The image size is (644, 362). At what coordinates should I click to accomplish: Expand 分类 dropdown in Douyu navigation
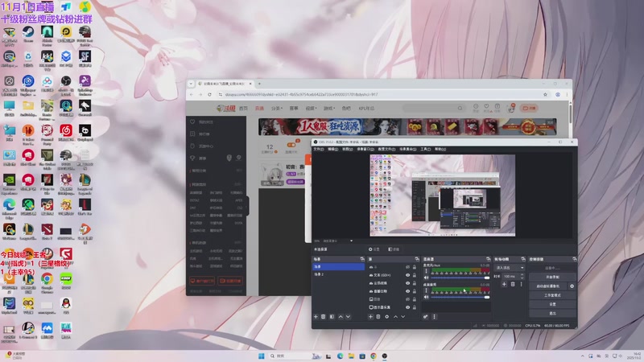276,109
